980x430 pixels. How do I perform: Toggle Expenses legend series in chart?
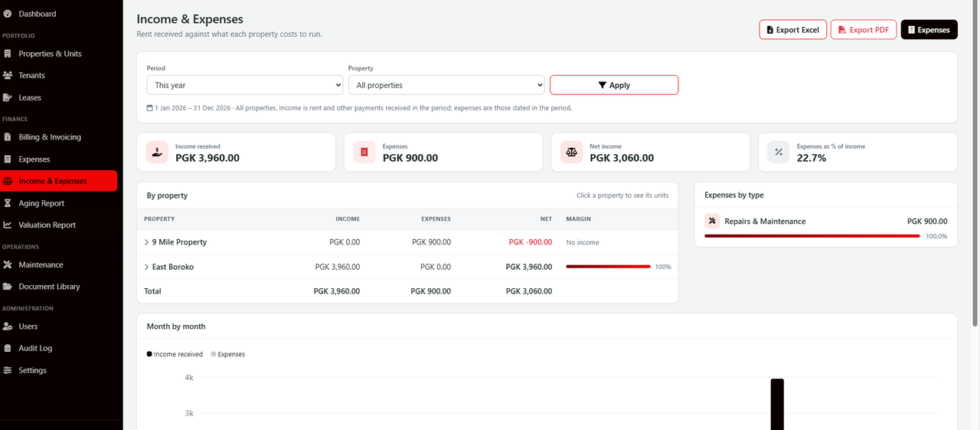(x=227, y=354)
